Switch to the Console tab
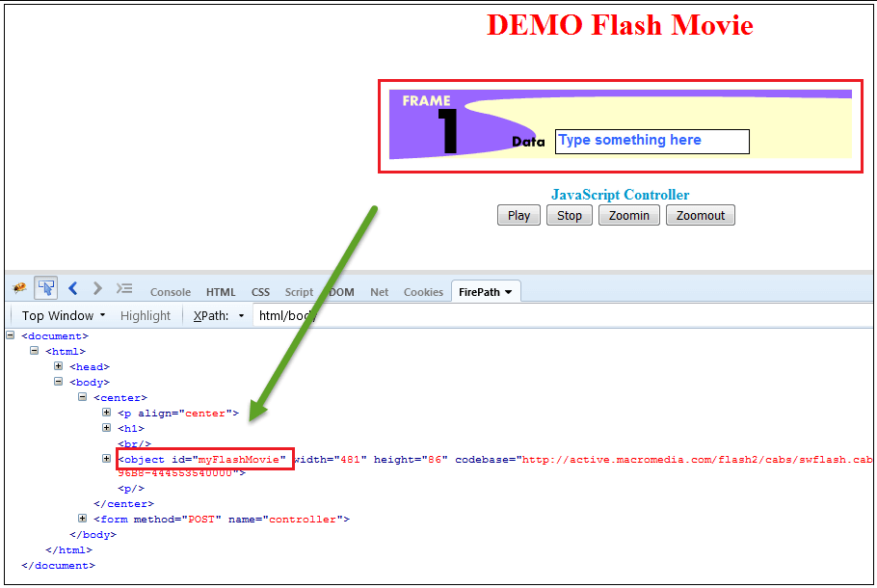The image size is (877, 588). coord(170,291)
